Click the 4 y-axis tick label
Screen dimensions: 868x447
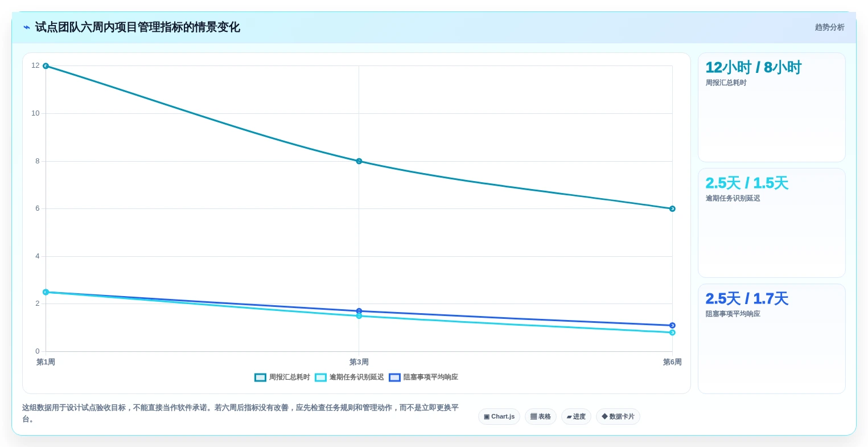pos(38,257)
